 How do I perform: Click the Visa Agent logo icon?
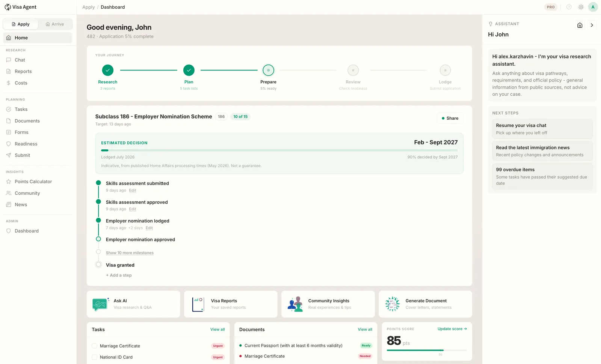pos(8,7)
